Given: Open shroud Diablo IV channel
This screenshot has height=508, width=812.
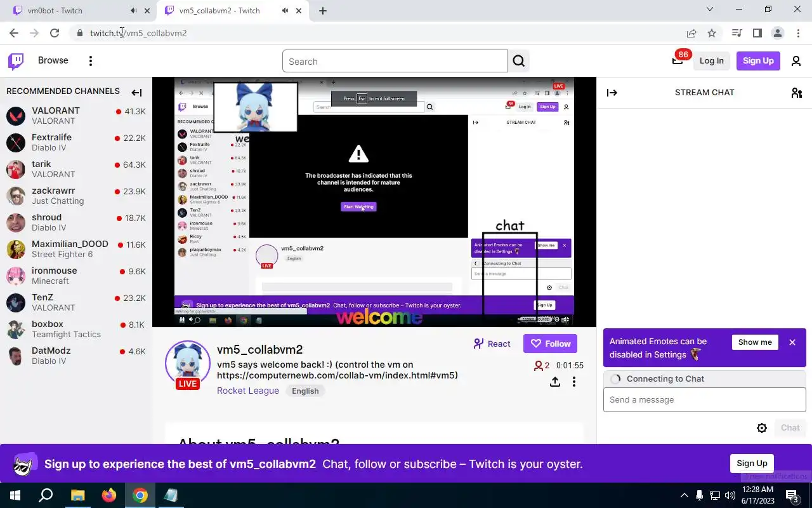Looking at the screenshot, I should (x=76, y=222).
